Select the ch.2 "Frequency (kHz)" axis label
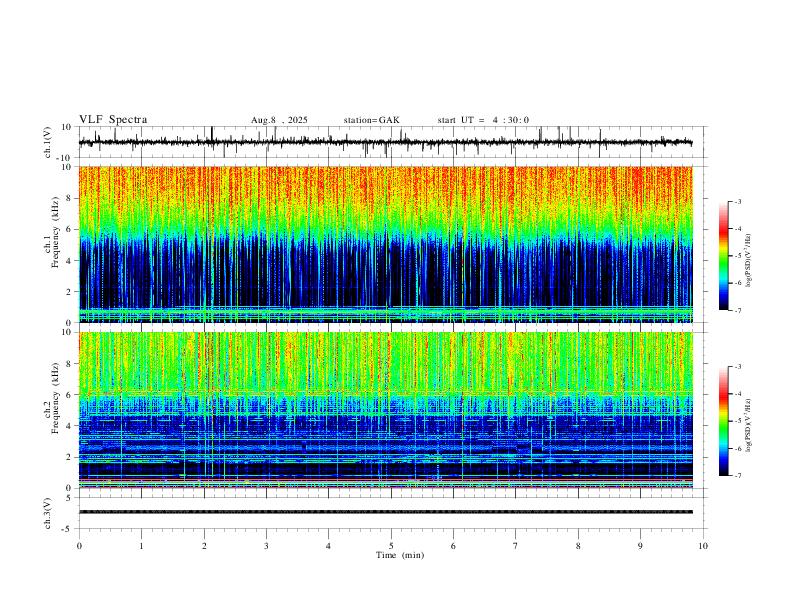The image size is (792, 612). click(x=55, y=398)
